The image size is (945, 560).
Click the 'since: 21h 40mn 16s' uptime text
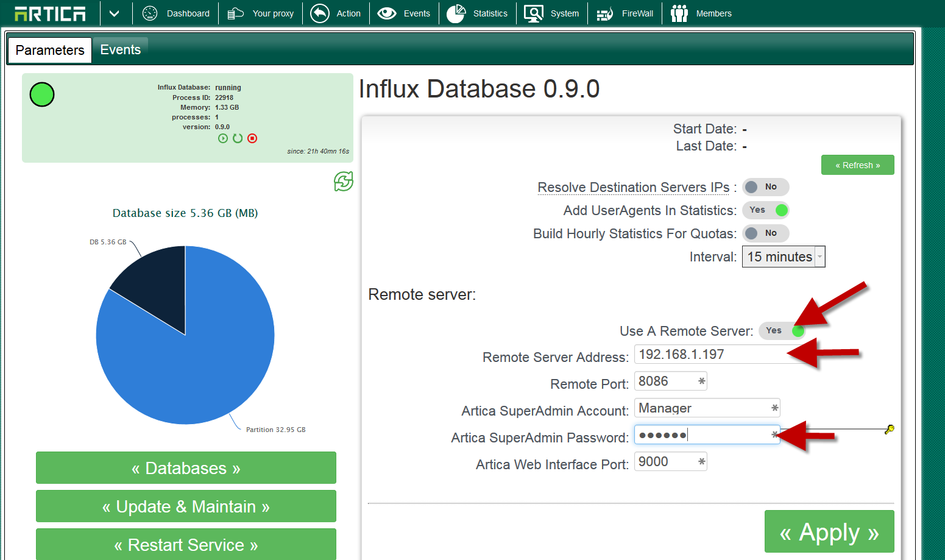tap(318, 151)
